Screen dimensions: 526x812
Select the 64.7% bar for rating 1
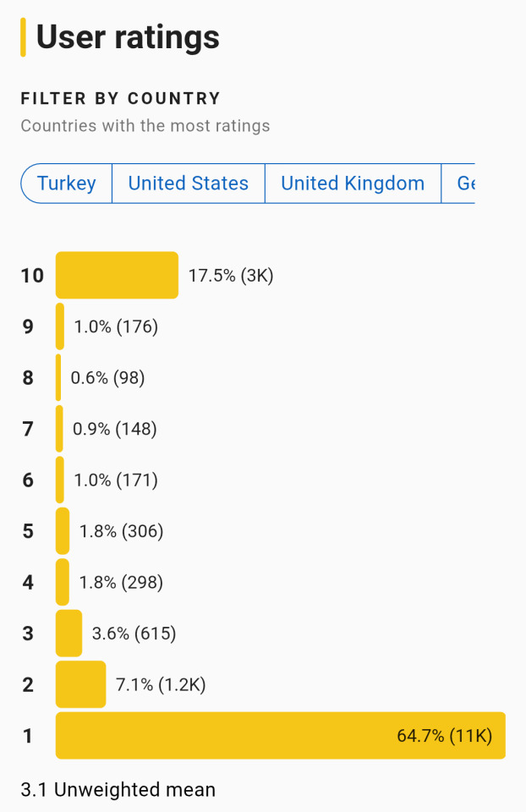[281, 735]
